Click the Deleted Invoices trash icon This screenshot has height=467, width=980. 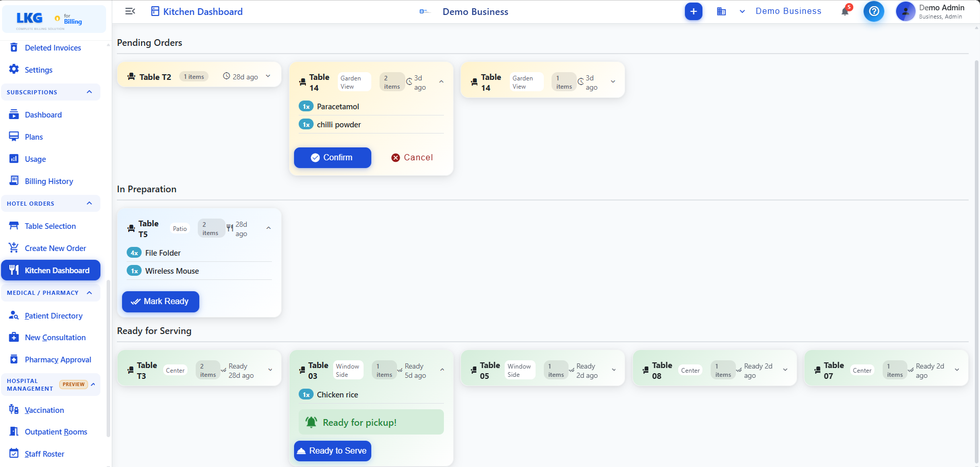pos(14,47)
